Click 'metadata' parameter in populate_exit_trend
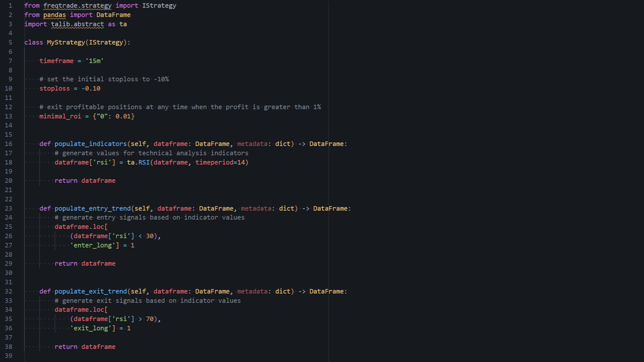The width and height of the screenshot is (644, 362). [252, 291]
